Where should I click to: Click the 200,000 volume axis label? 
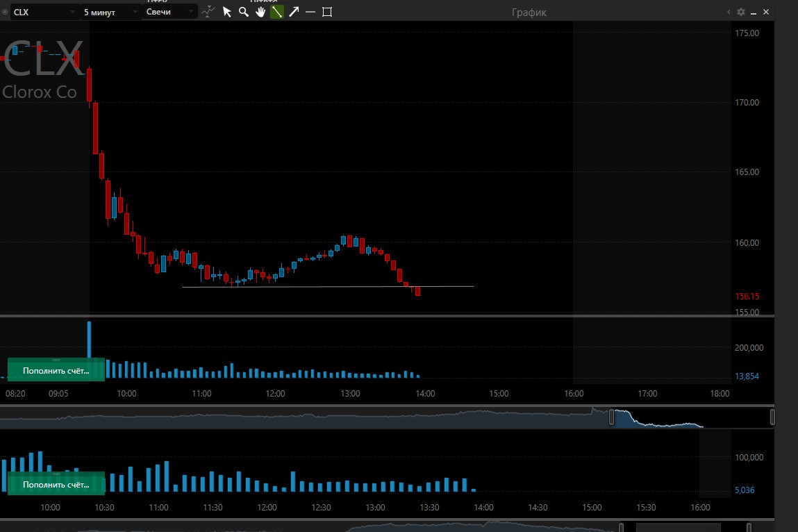tap(749, 348)
